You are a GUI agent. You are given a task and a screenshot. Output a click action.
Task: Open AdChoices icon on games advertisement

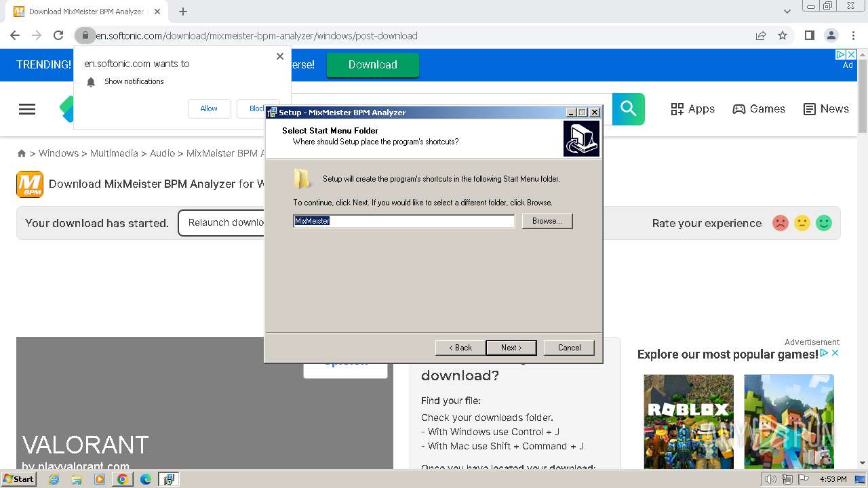(x=825, y=353)
